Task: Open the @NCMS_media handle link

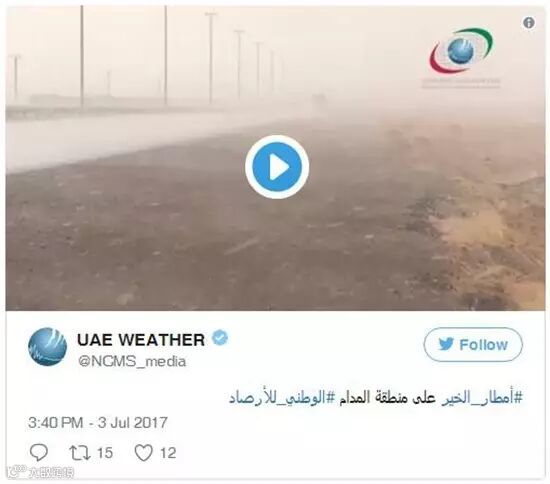Action: coord(132,361)
